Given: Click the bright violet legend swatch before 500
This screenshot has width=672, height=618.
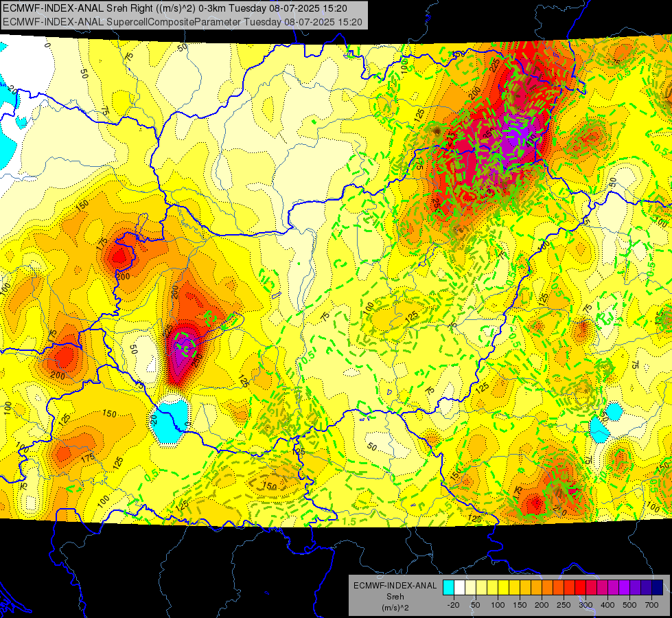Looking at the screenshot, I should 625,587.
